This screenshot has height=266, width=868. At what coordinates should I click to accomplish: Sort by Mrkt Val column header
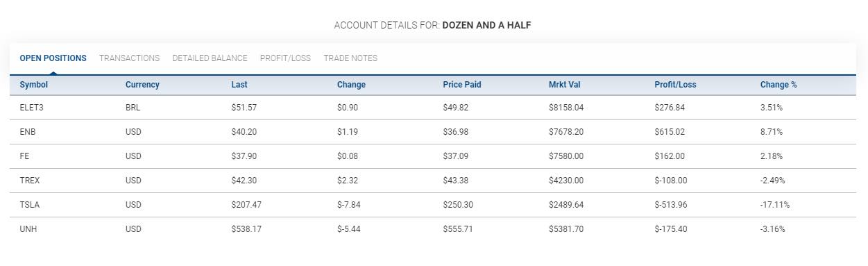coord(565,85)
